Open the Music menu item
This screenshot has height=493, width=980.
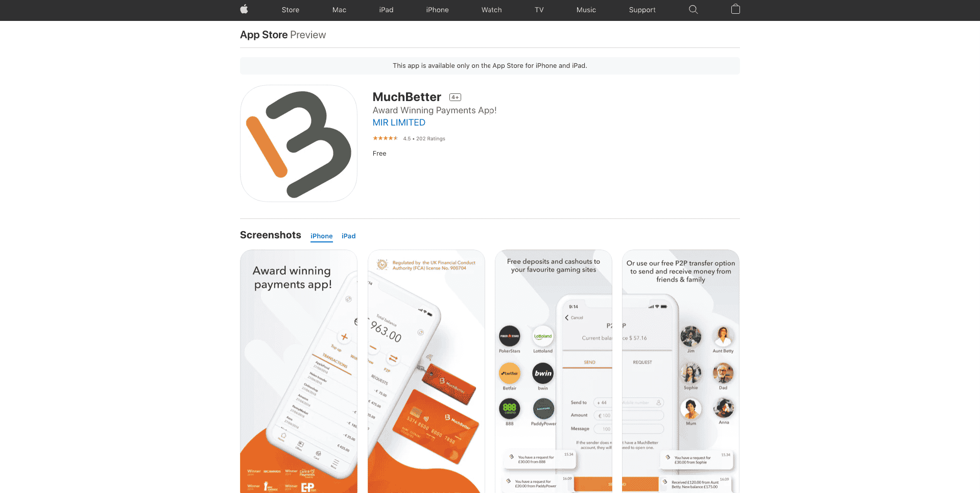click(x=586, y=10)
